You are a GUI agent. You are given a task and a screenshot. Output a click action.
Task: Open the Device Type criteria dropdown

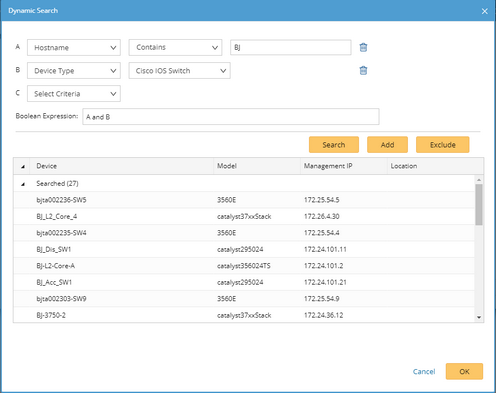click(x=74, y=71)
